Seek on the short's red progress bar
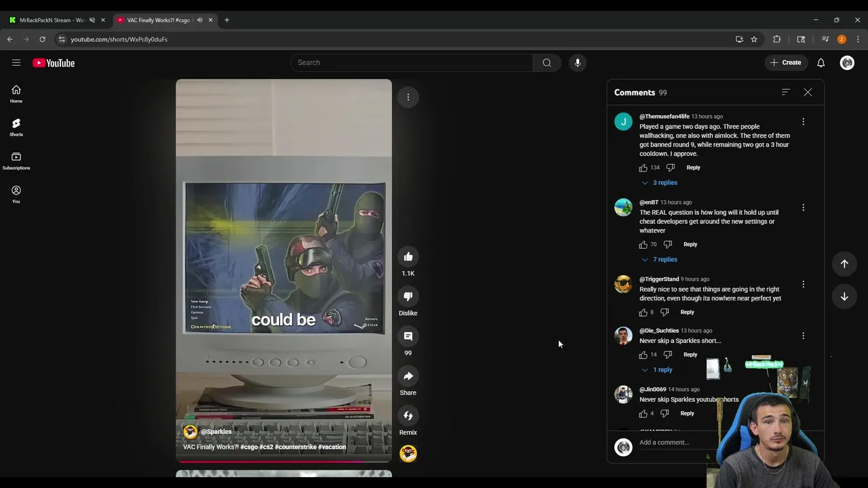 [x=283, y=462]
